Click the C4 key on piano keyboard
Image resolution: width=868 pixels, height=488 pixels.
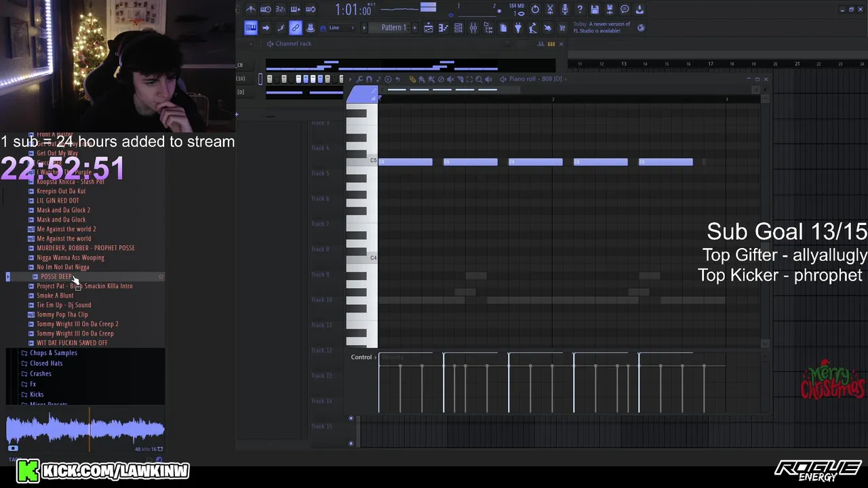point(362,258)
